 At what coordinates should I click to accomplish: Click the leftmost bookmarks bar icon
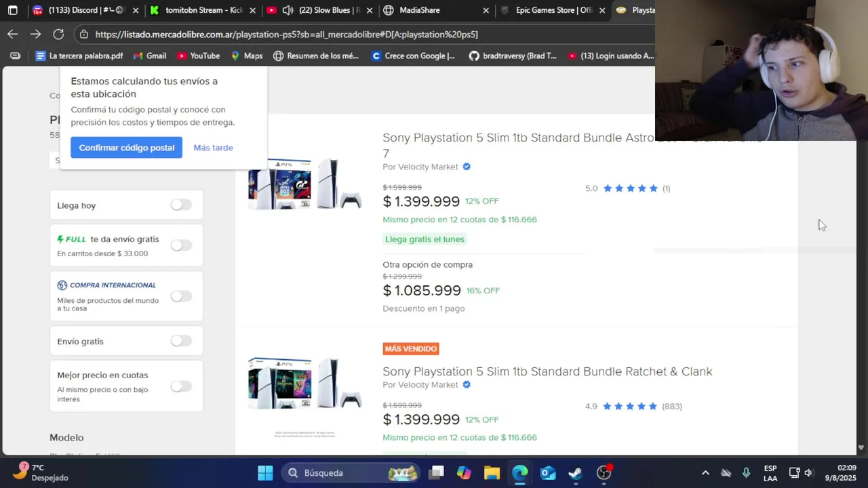pos(15,56)
